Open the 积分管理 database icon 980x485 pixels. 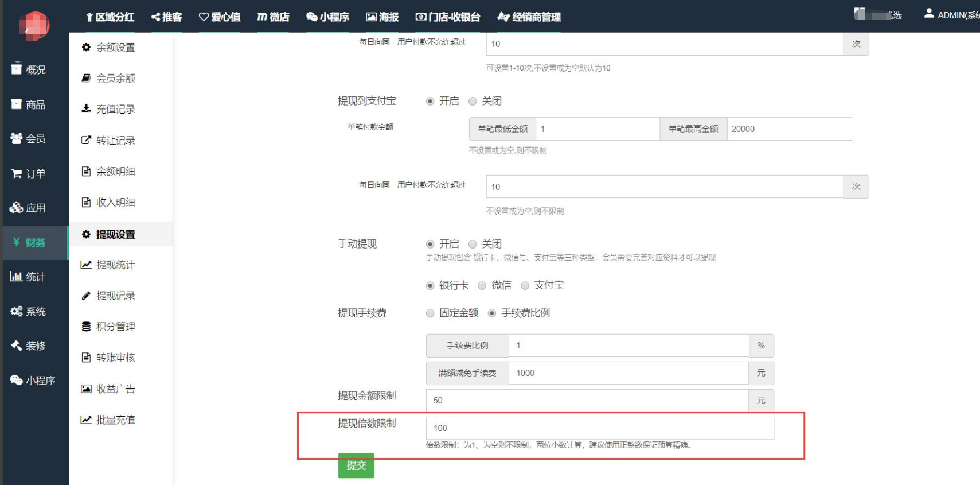[x=86, y=327]
